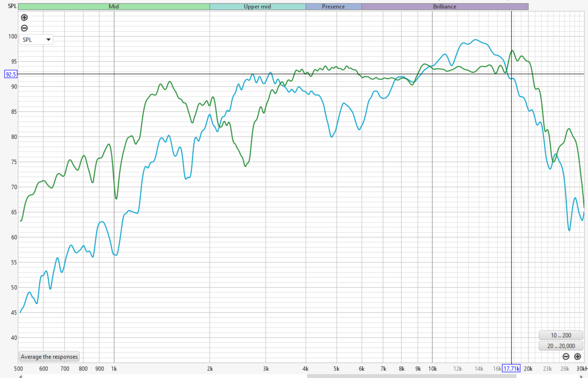Click the Upper mid band label
This screenshot has width=588, height=378.
pyautogui.click(x=257, y=6)
